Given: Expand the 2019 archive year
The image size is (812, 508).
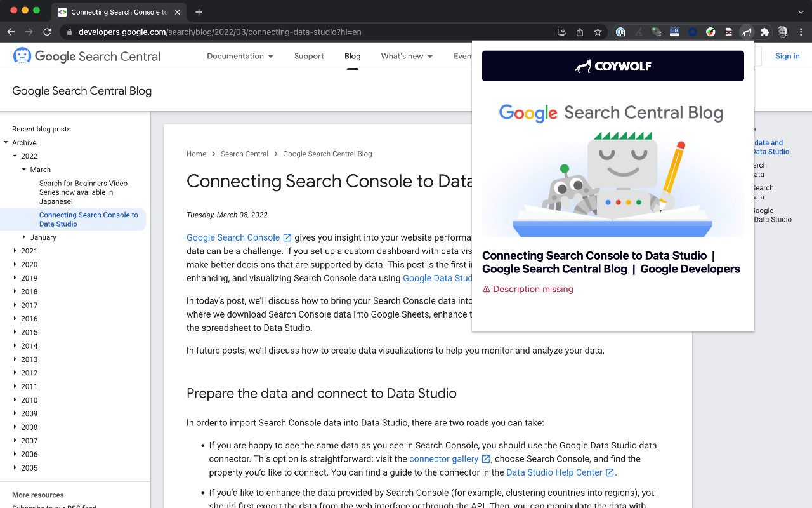Looking at the screenshot, I should click(x=15, y=278).
